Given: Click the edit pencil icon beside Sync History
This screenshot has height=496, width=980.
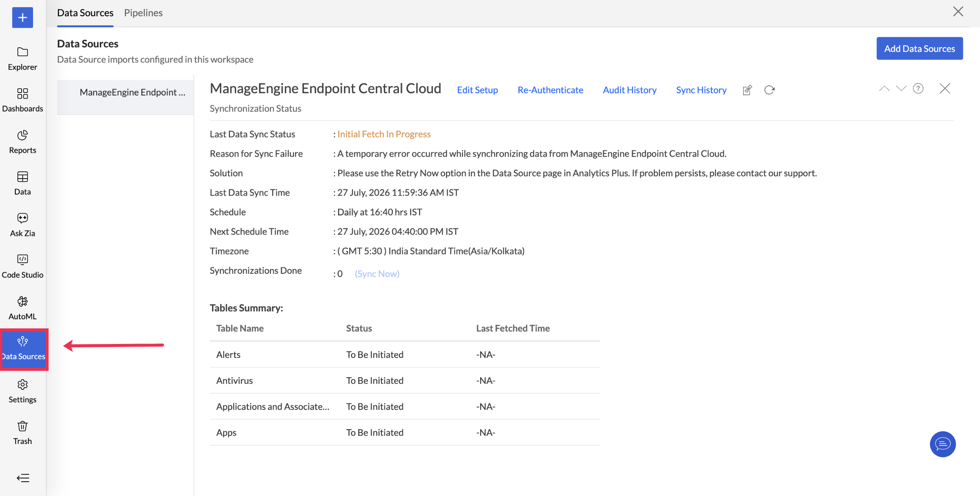Looking at the screenshot, I should point(747,90).
